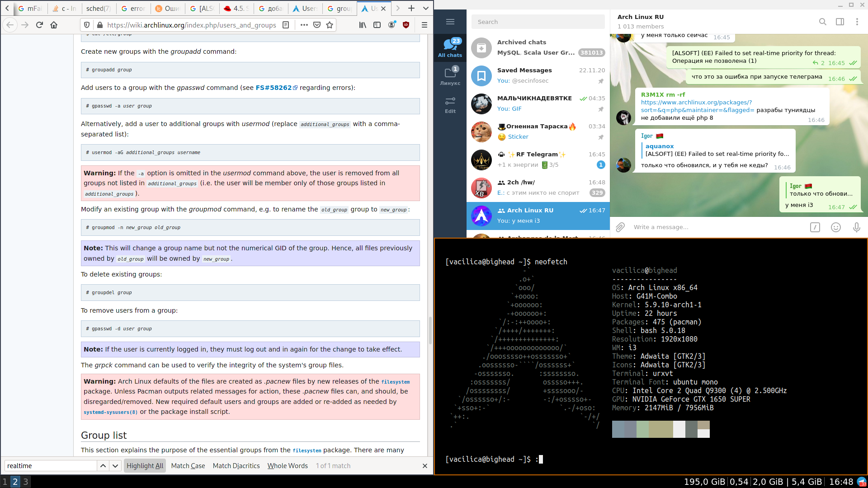
Task: Switch to i3 workspace 3
Action: click(26, 482)
